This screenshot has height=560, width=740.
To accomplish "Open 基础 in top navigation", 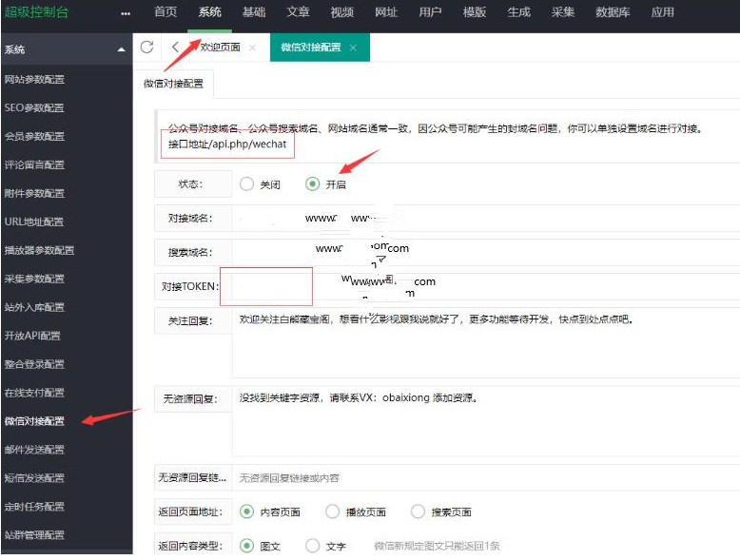I will point(254,12).
